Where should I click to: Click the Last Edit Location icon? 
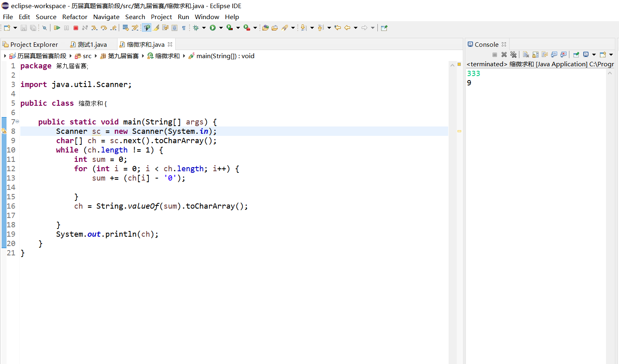(x=338, y=28)
